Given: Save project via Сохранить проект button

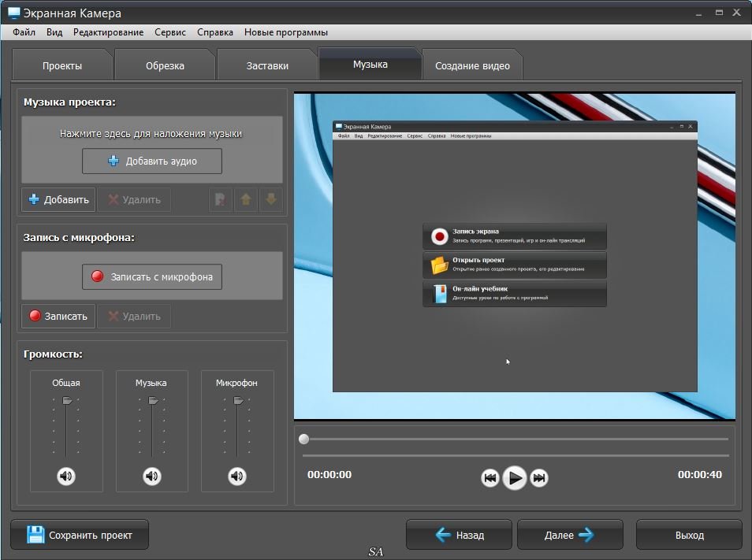Looking at the screenshot, I should tap(80, 536).
